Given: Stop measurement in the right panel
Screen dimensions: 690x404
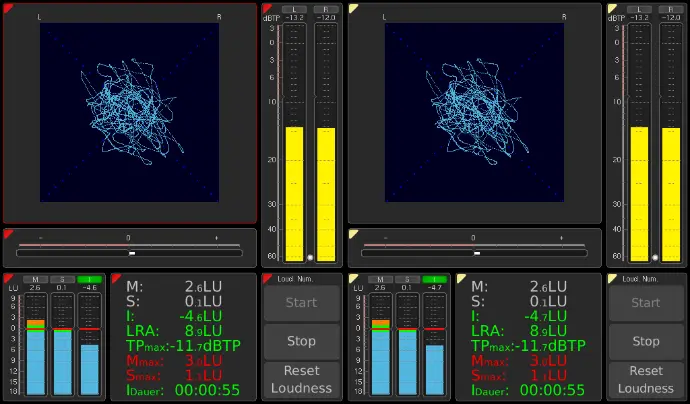Looking at the screenshot, I should coord(646,341).
